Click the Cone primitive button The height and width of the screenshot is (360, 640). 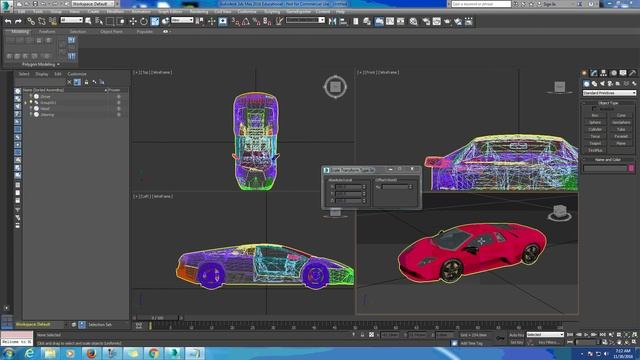point(621,116)
